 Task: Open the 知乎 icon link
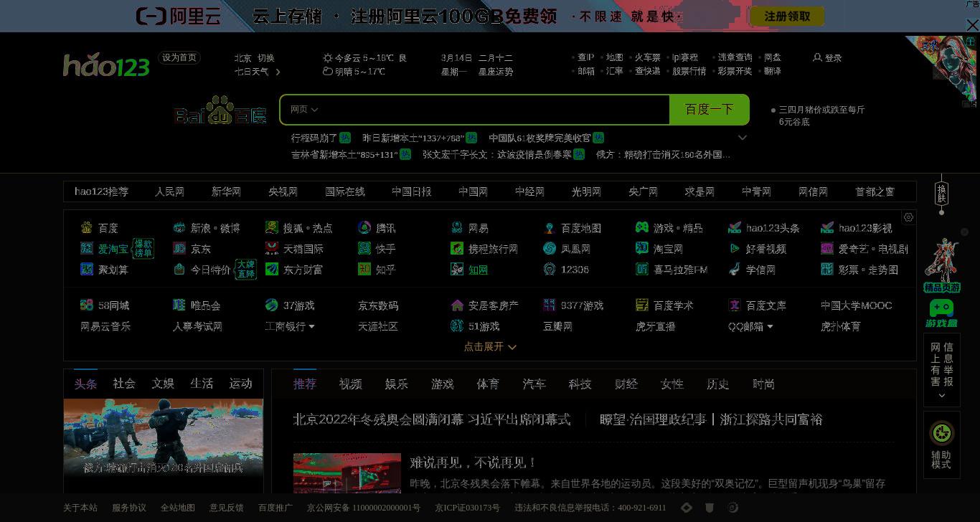pos(364,270)
